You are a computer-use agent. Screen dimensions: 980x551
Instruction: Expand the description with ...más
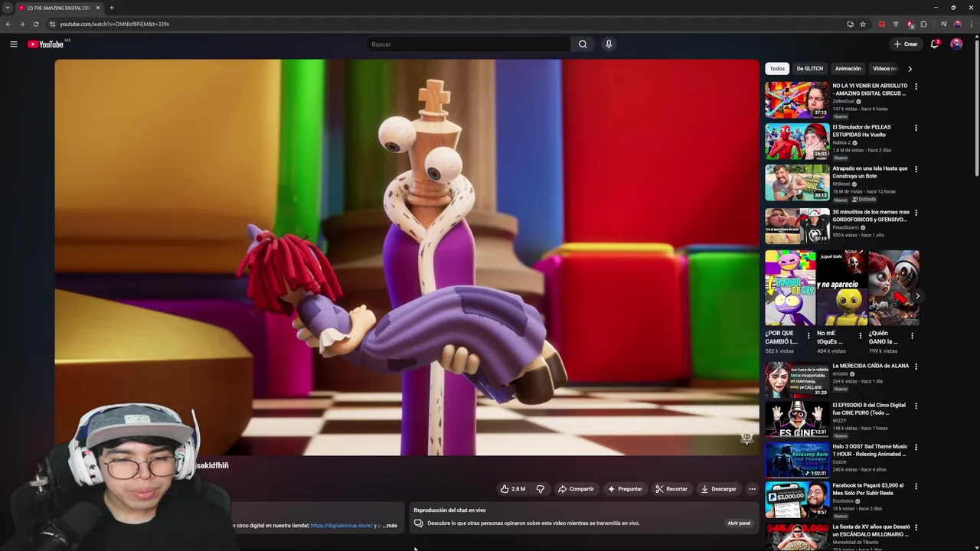(x=390, y=526)
